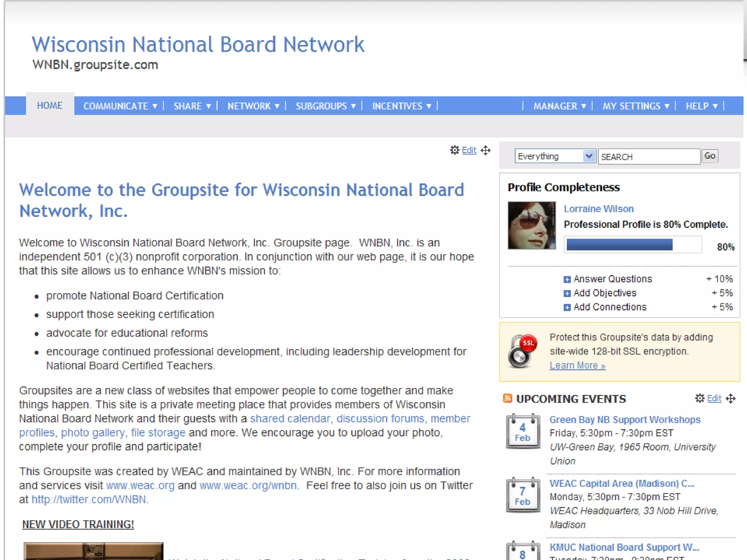The image size is (747, 560).
Task: Click the Wisconsin National Board Network site title
Action: point(198,44)
